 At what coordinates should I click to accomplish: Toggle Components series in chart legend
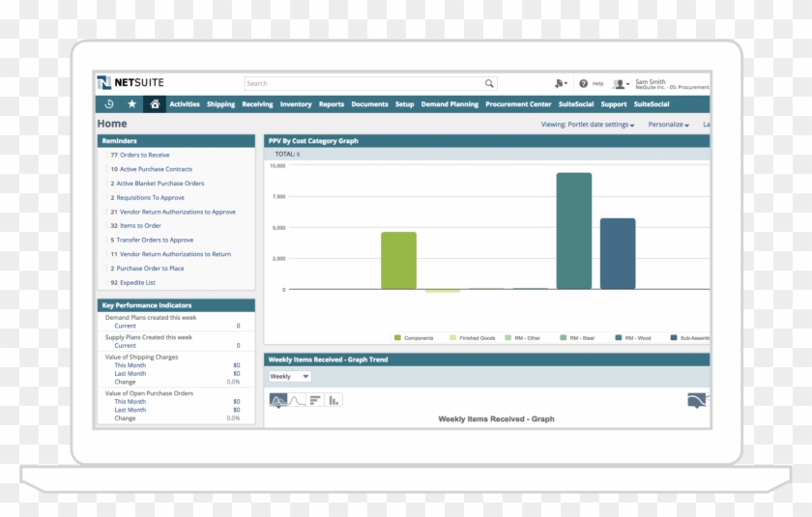click(418, 338)
